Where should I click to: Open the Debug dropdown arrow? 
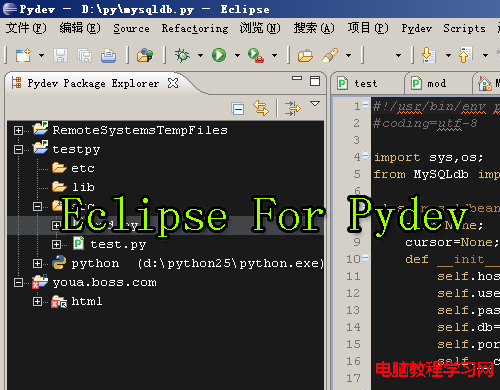pyautogui.click(x=200, y=55)
